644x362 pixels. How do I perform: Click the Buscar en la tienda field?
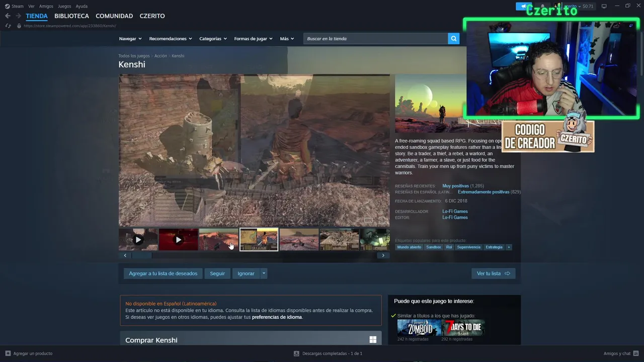pyautogui.click(x=375, y=39)
